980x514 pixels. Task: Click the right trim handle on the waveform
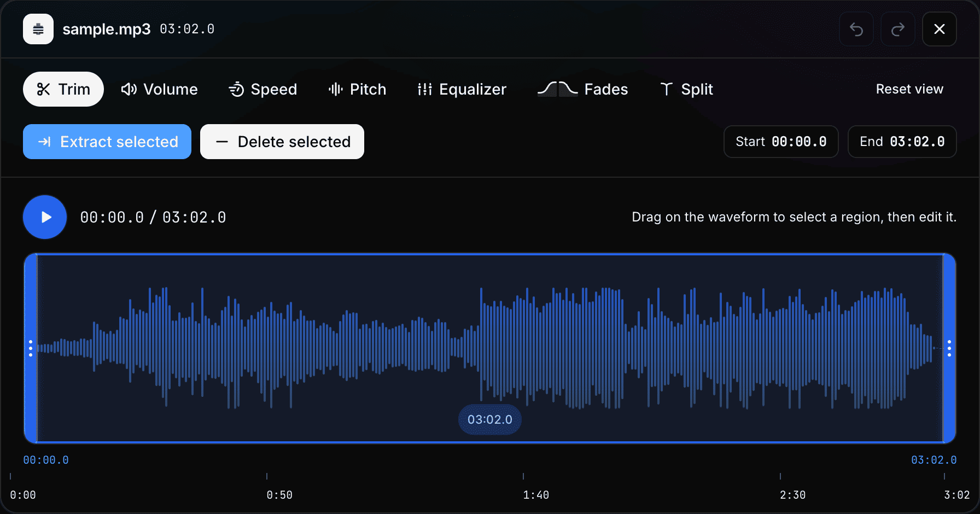[x=949, y=348]
